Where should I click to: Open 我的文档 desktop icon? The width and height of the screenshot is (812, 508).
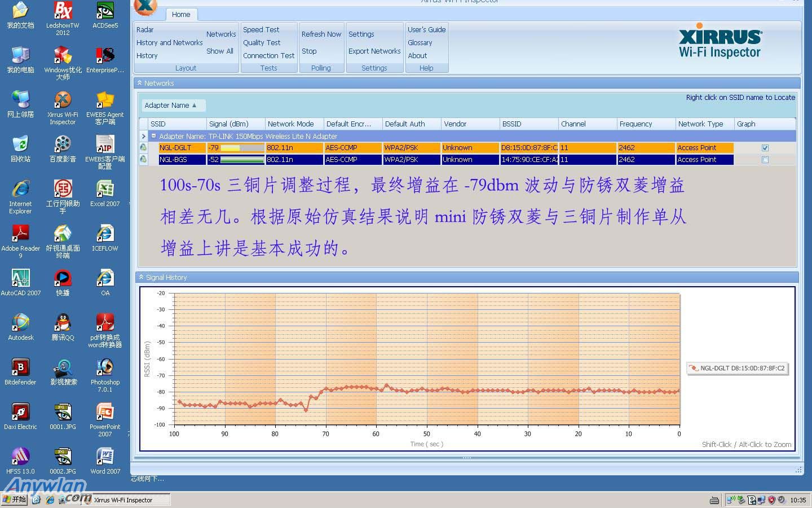tap(20, 16)
